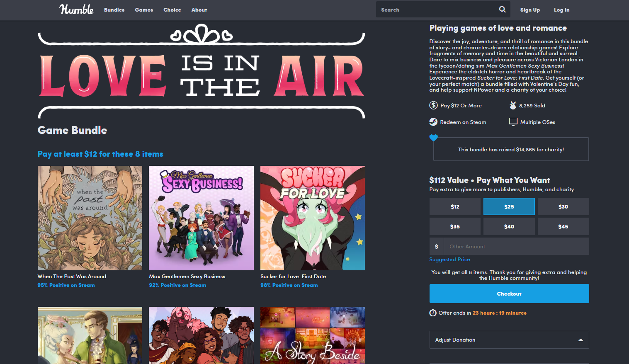Click the Checkout button
629x364 pixels.
pos(509,294)
